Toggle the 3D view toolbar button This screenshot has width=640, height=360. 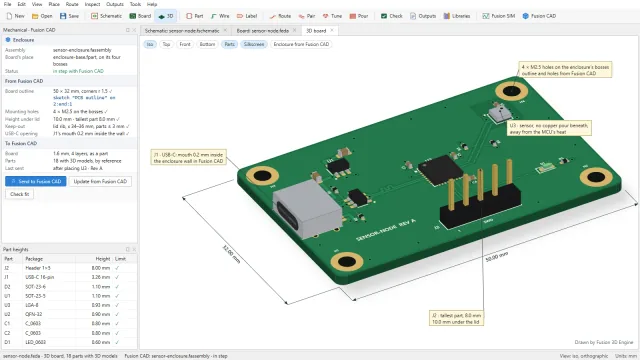(166, 16)
